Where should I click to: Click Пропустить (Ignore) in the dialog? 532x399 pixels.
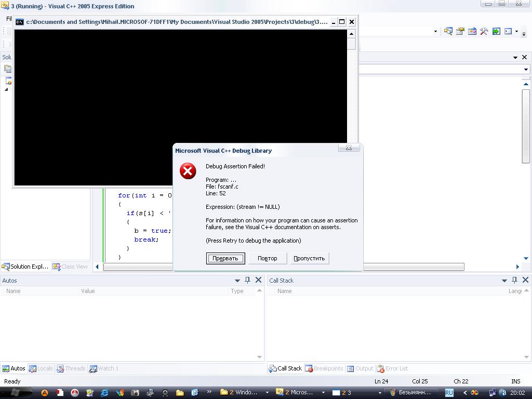(x=309, y=258)
